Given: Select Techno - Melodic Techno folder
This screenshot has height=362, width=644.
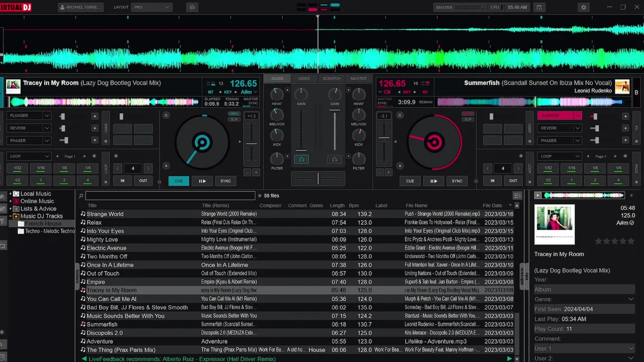Looking at the screenshot, I should click(x=50, y=231).
